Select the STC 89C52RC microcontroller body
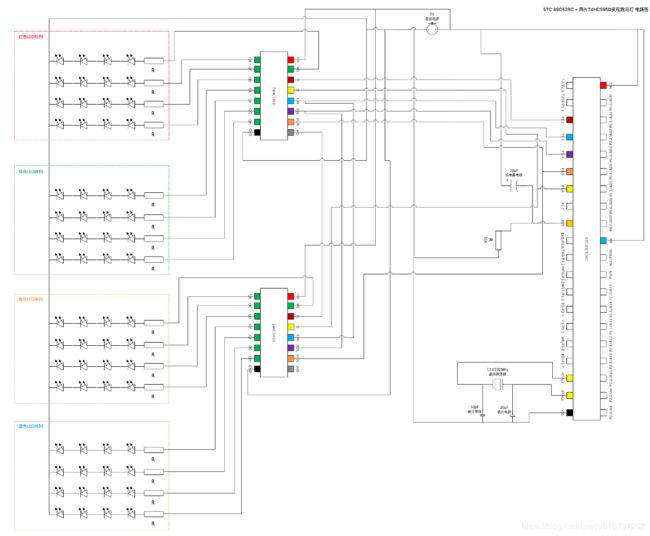650x536 pixels. pyautogui.click(x=586, y=248)
